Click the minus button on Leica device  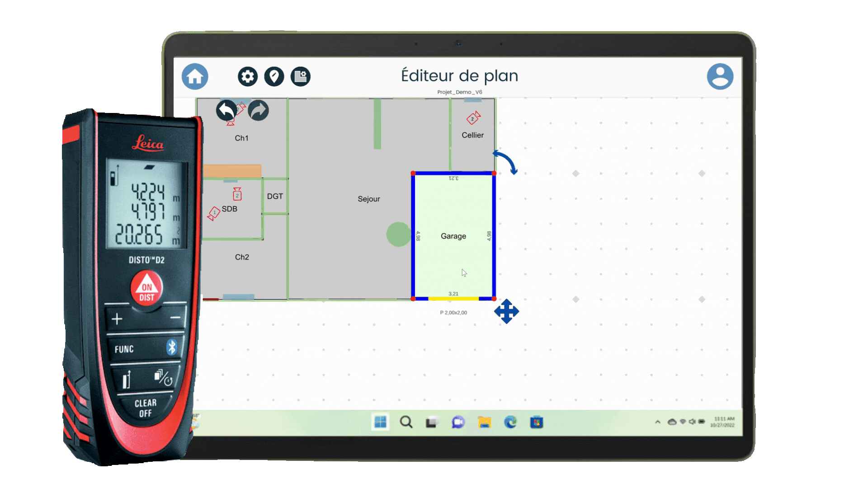coord(175,318)
